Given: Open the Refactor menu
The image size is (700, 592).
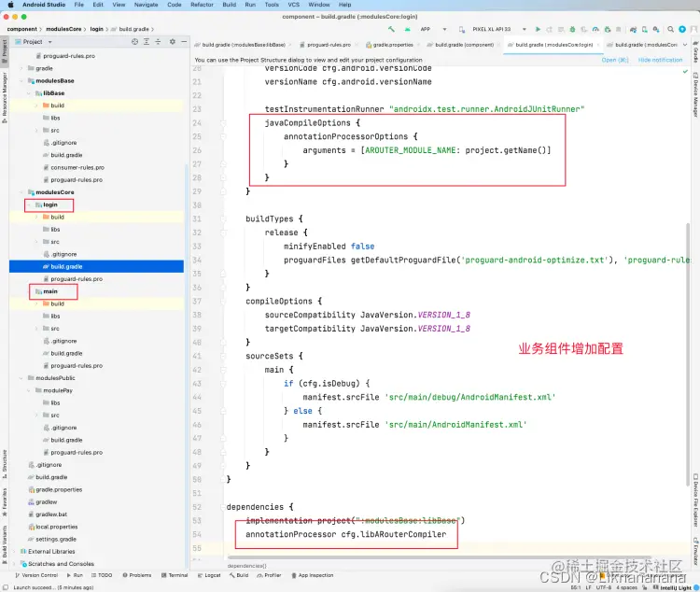Looking at the screenshot, I should click(x=202, y=5).
